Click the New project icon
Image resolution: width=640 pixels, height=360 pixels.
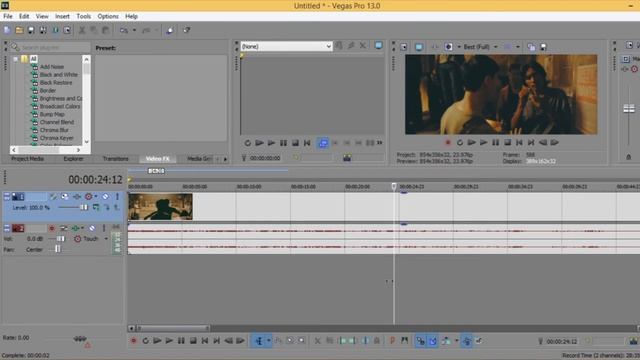pos(7,30)
